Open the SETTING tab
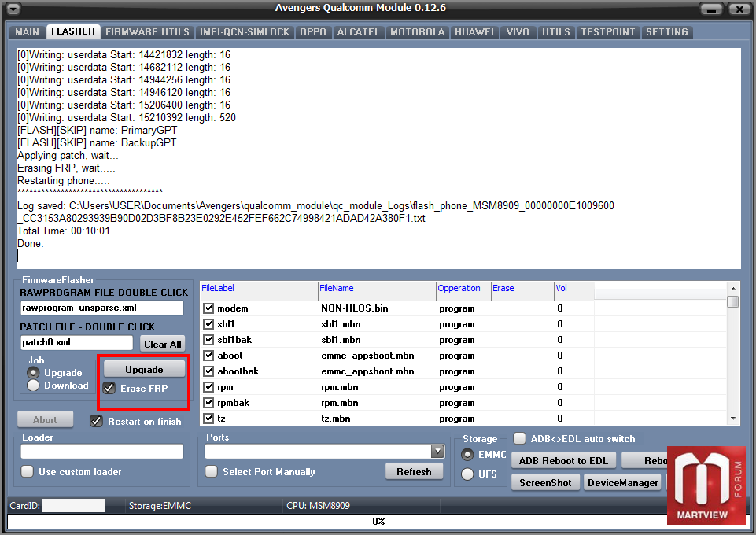Screen dimensions: 756x535 [x=667, y=31]
